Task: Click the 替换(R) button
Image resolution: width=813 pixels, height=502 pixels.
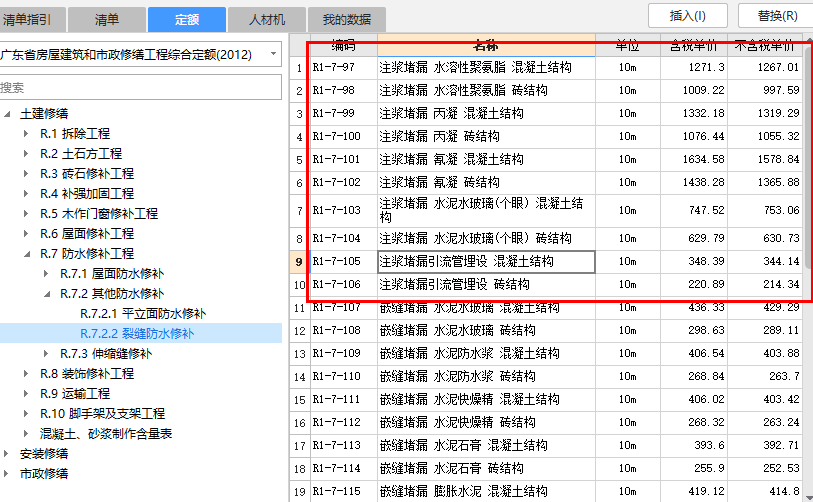Action: [777, 16]
